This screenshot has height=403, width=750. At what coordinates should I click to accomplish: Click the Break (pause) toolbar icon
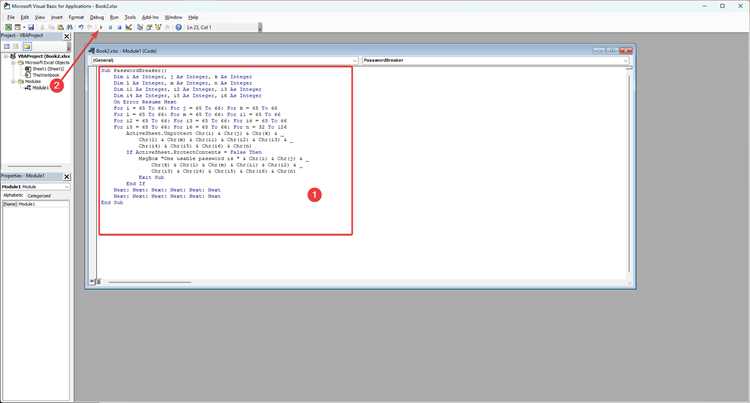[x=110, y=27]
